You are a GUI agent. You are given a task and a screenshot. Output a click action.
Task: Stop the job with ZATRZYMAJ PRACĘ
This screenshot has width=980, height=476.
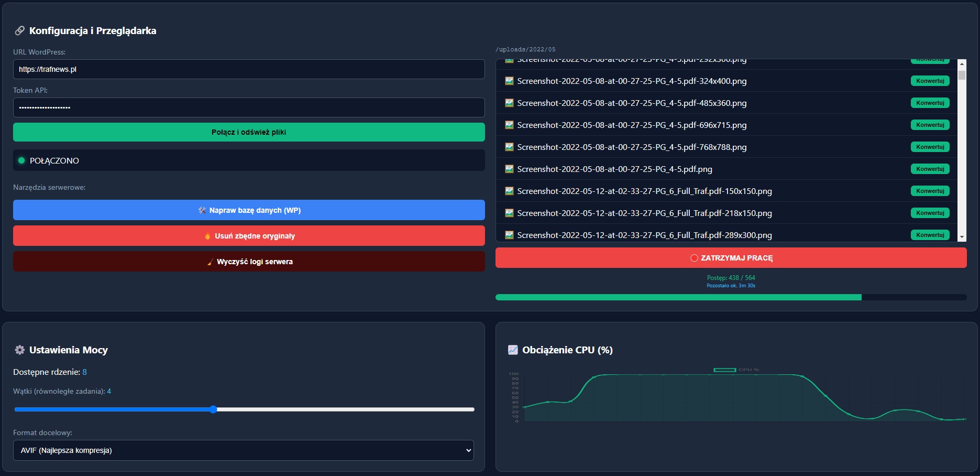coord(731,258)
